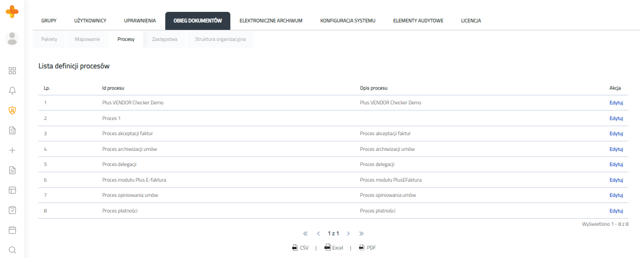Edit Plus VENDOR Checker Demo process
Viewport: 644px width, 258px height.
[x=616, y=103]
